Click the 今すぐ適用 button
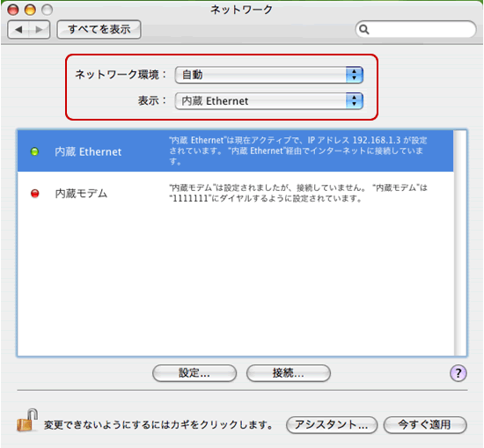Image resolution: width=484 pixels, height=448 pixels. [x=425, y=425]
